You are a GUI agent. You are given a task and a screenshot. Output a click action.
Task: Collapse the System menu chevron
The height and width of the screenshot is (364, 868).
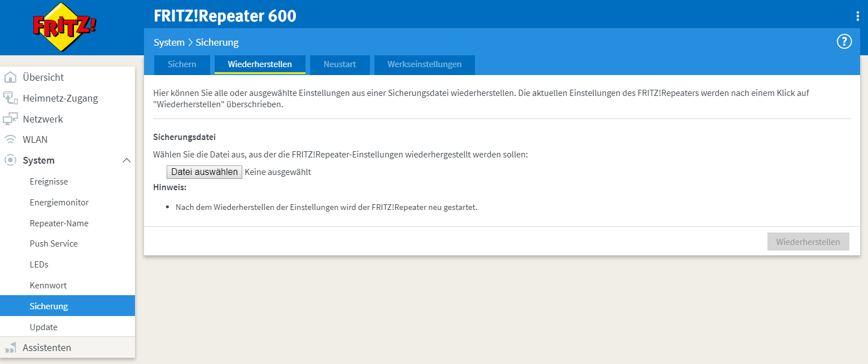pos(127,160)
